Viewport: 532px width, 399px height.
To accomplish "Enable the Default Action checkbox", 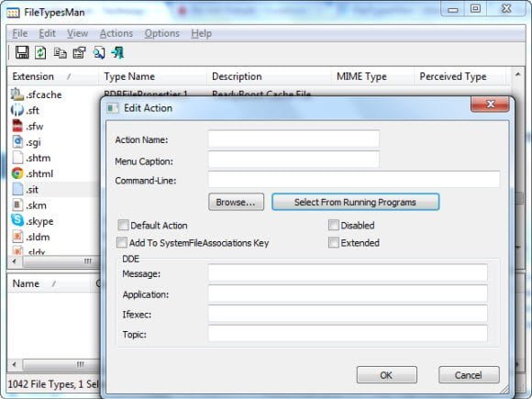I will coord(123,225).
